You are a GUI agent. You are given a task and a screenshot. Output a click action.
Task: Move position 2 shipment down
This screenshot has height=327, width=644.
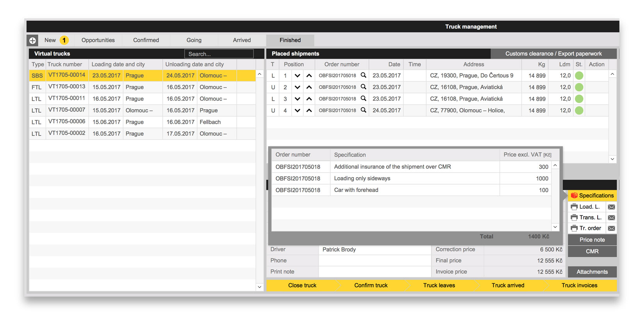point(297,87)
